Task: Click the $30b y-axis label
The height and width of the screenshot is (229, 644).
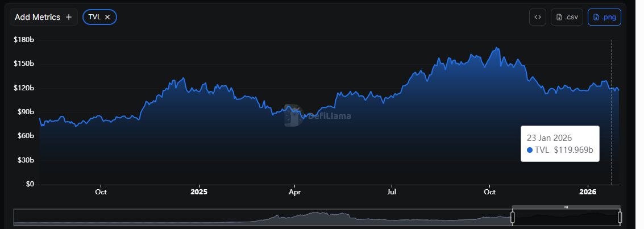Action: point(24,160)
